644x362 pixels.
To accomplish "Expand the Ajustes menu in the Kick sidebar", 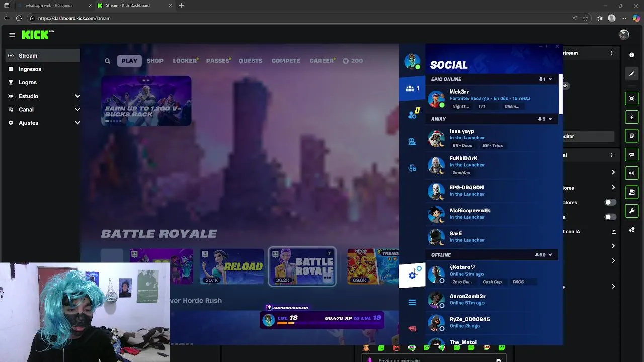I will click(78, 123).
